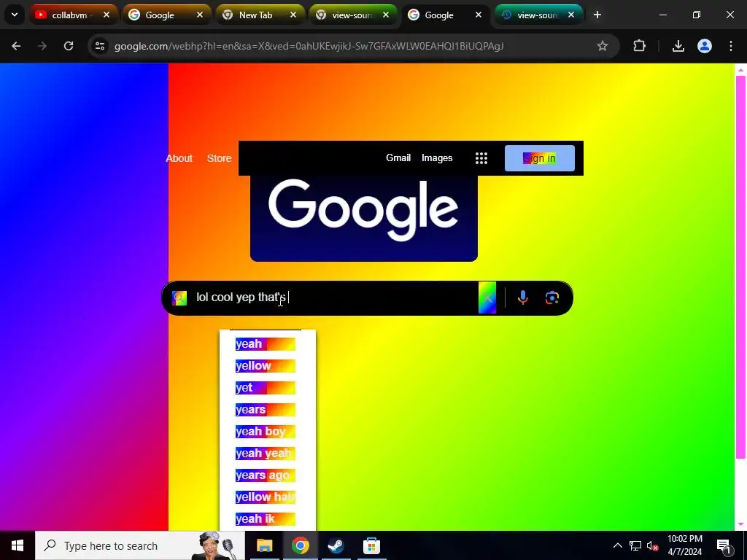Open the Windows Start menu
The height and width of the screenshot is (560, 747).
(18, 545)
